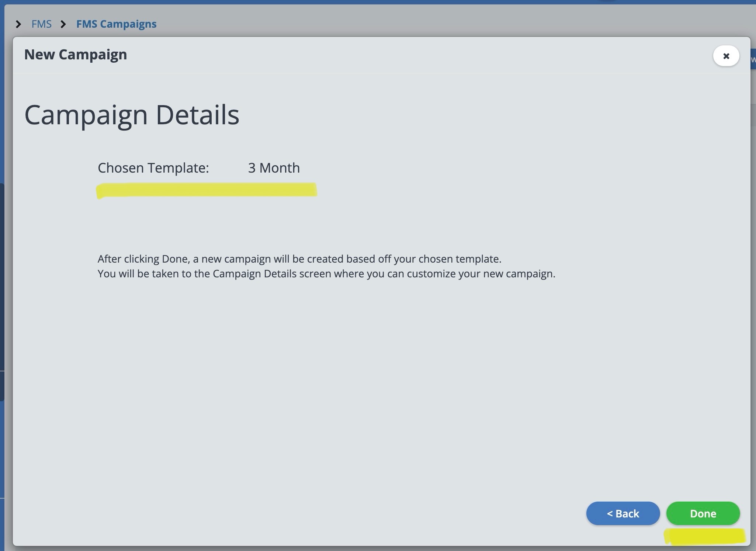756x551 pixels.
Task: Click the New Campaign dialog title
Action: [x=76, y=55]
